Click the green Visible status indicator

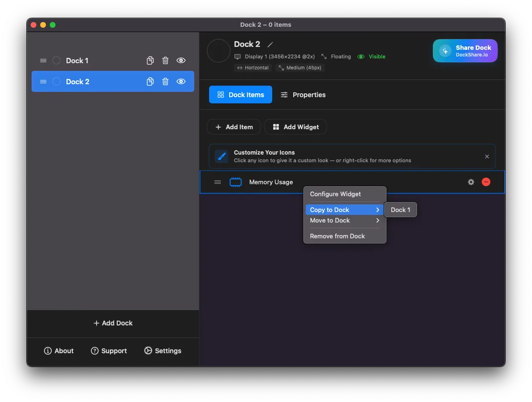coord(372,56)
